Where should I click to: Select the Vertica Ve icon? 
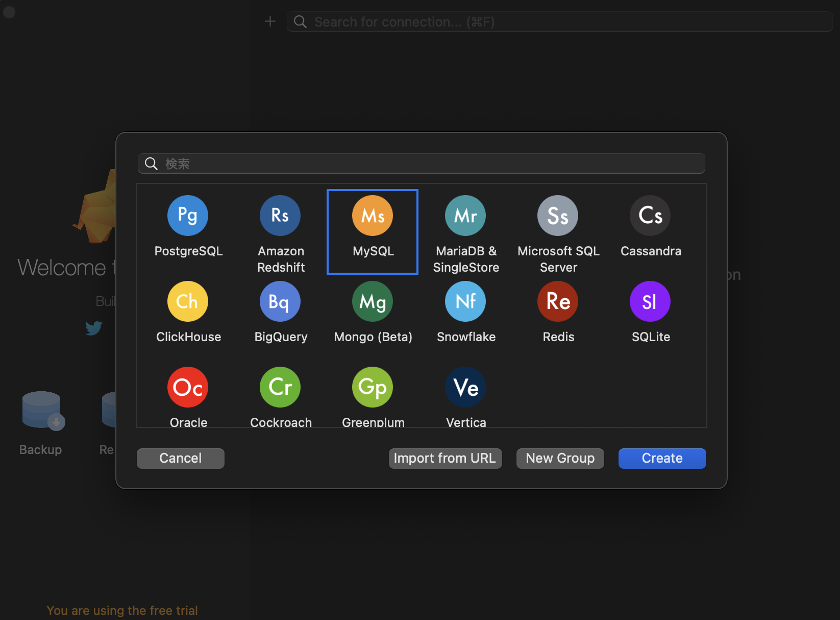(465, 387)
